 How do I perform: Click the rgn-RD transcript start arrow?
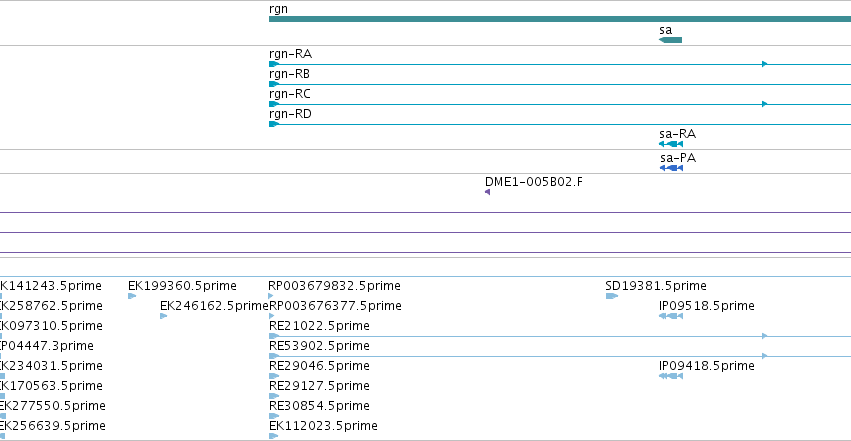pos(274,124)
